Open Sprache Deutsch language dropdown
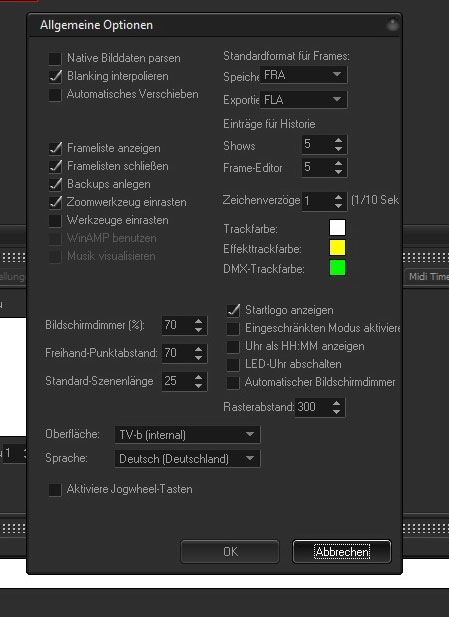 click(187, 459)
